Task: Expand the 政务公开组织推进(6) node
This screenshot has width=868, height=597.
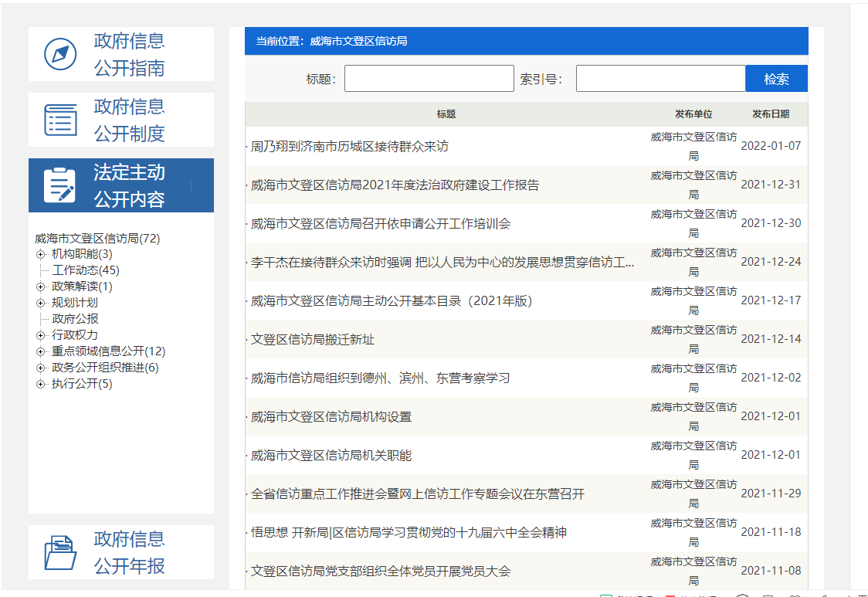Action: click(x=41, y=368)
